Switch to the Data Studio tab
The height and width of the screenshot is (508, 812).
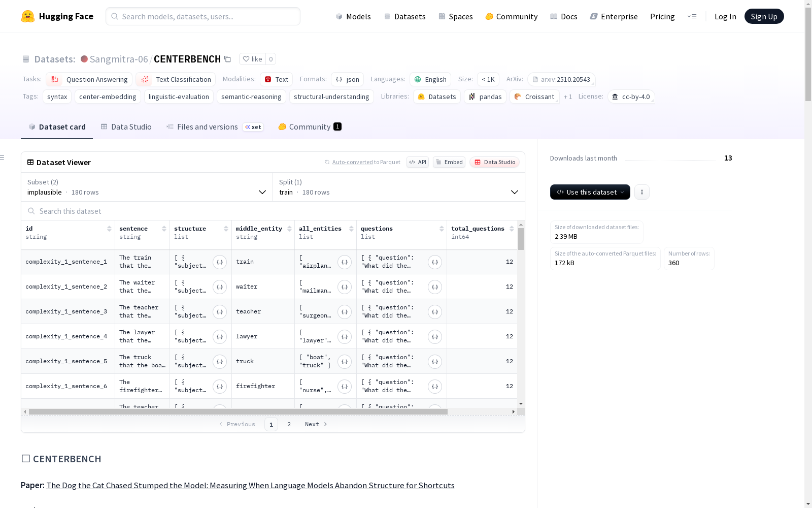126,127
